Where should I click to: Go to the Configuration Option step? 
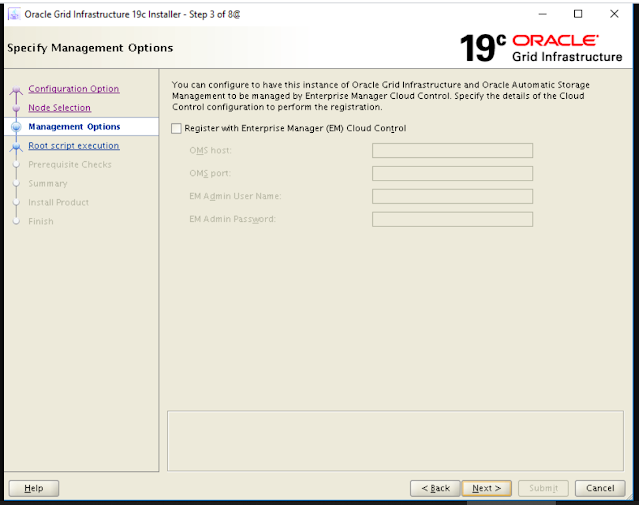(x=74, y=89)
